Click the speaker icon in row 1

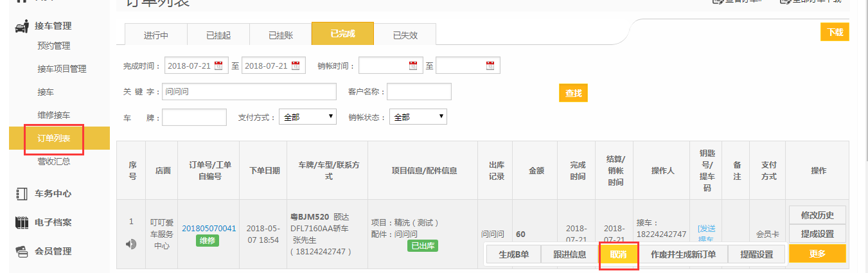point(130,243)
